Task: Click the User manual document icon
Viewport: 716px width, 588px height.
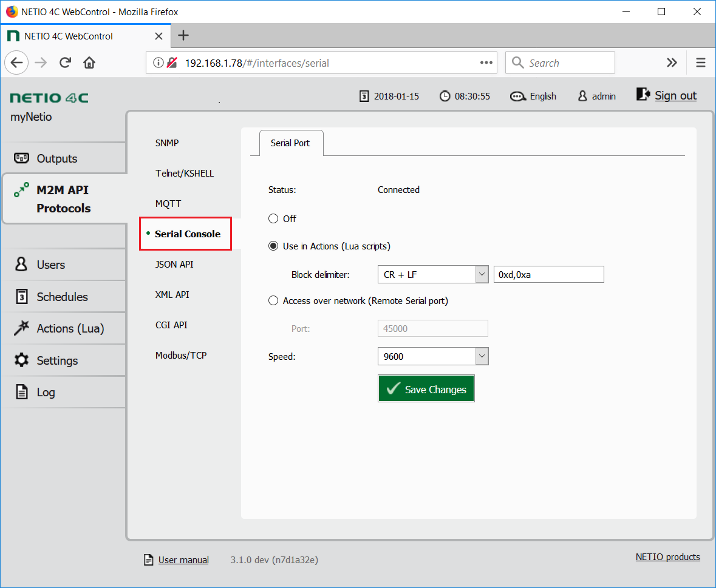Action: 148,559
